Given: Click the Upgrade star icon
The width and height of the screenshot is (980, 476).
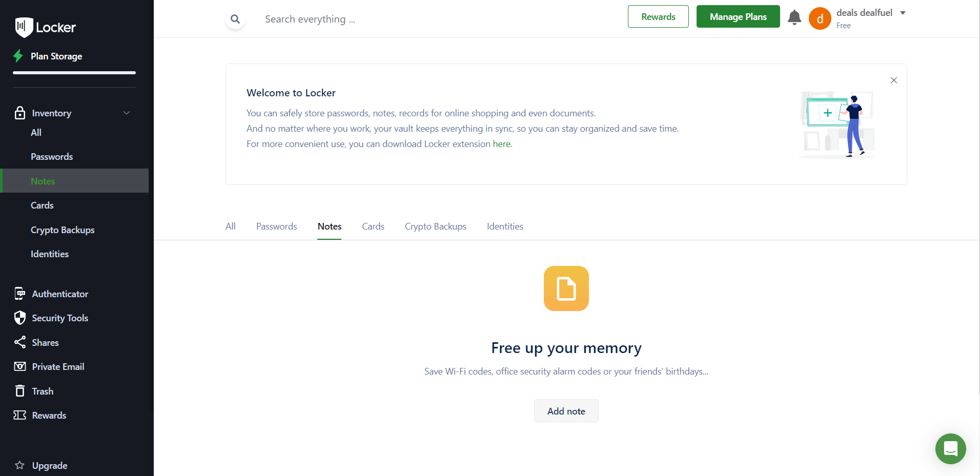Looking at the screenshot, I should tap(20, 465).
